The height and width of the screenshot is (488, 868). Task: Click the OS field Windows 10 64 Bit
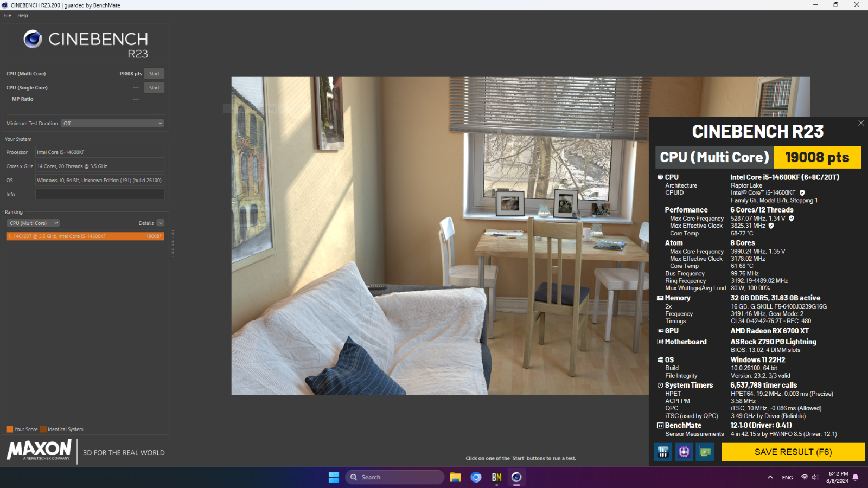point(100,181)
